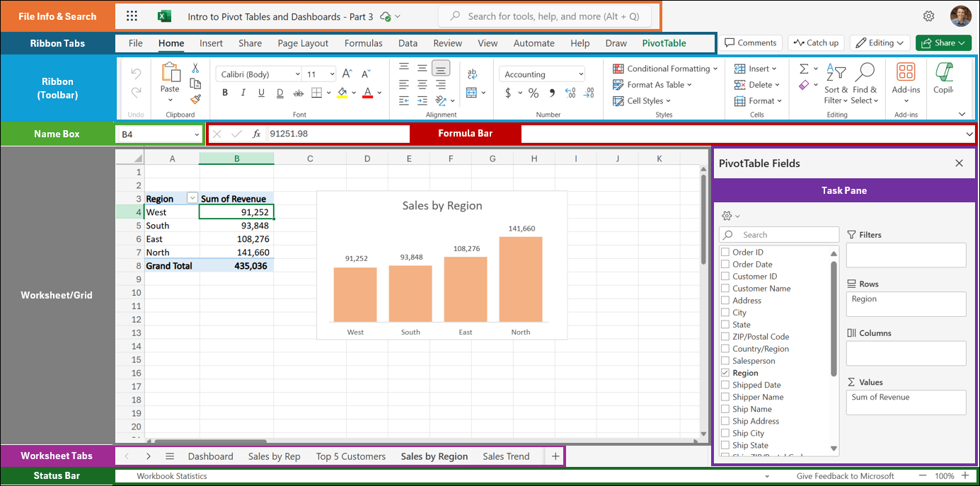980x486 pixels.
Task: Uncheck the Region field checkbox
Action: point(725,373)
